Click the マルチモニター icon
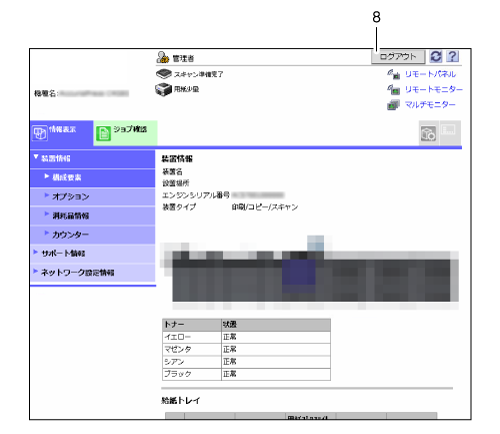Viewport: 500px width, 434px height. tap(393, 105)
